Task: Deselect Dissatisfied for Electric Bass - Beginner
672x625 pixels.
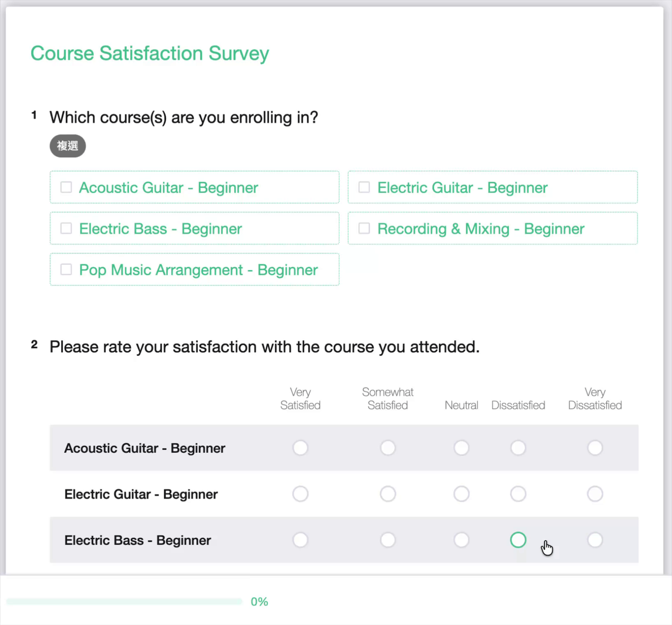Action: pos(518,540)
